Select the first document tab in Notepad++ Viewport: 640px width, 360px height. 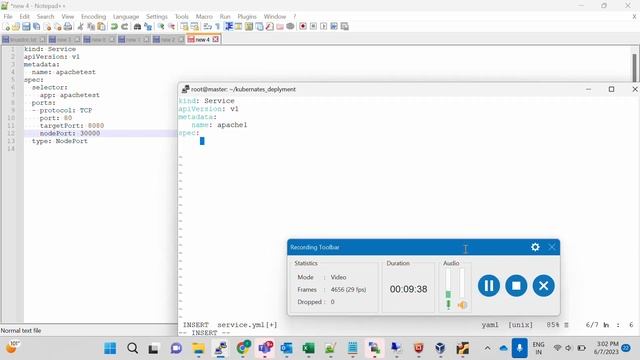(x=24, y=40)
